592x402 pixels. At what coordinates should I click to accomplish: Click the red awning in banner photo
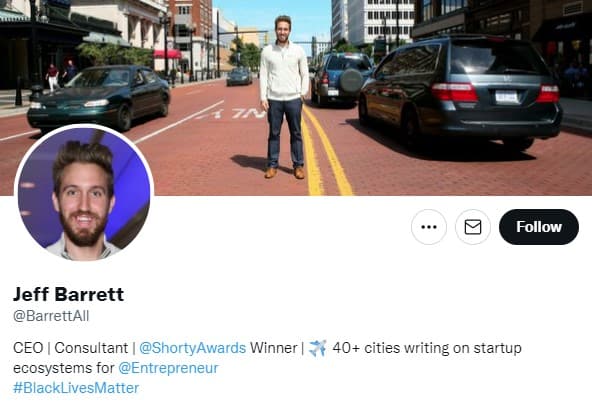tap(167, 54)
